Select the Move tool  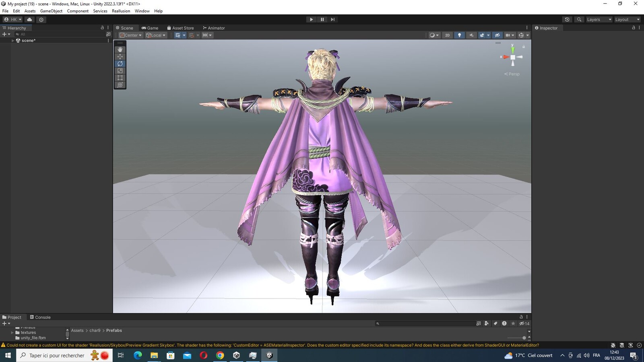(x=120, y=56)
